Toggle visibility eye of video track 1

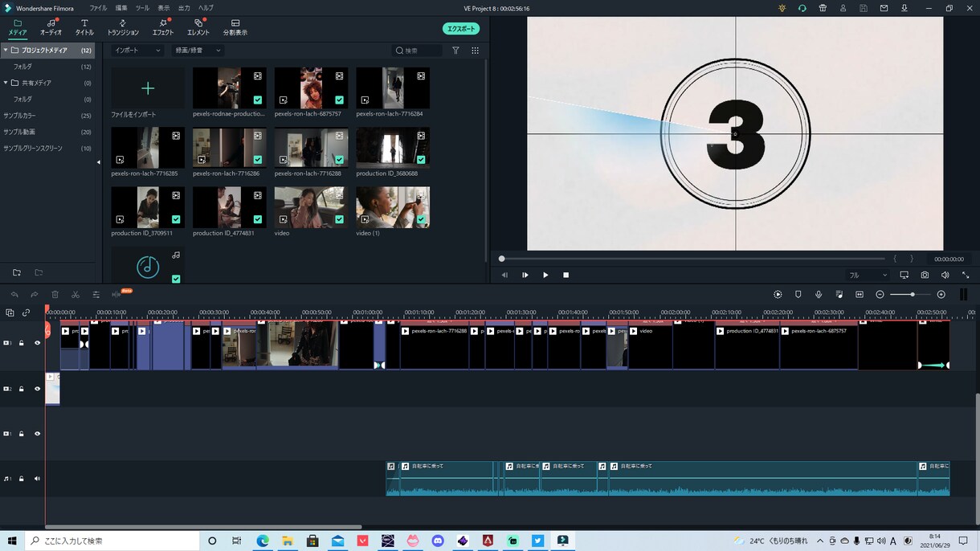point(37,434)
